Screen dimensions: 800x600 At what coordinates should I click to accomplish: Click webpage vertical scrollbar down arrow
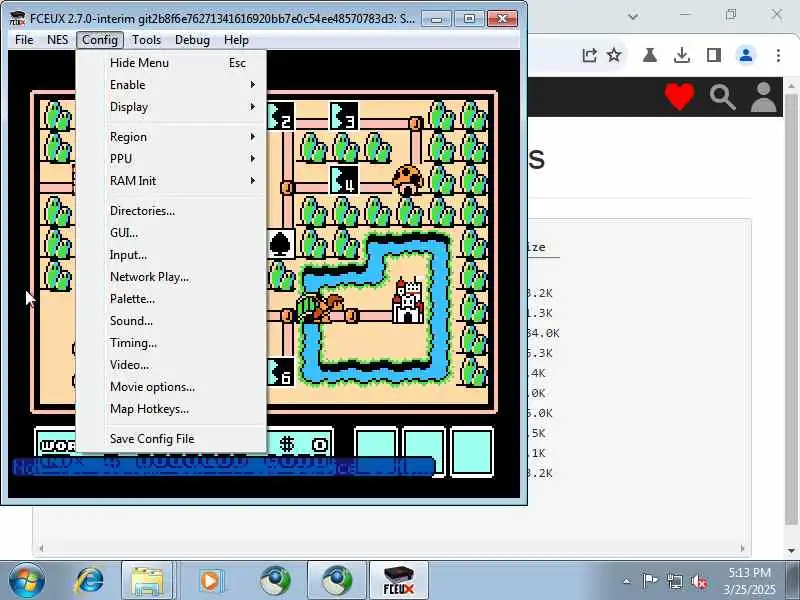pyautogui.click(x=791, y=551)
